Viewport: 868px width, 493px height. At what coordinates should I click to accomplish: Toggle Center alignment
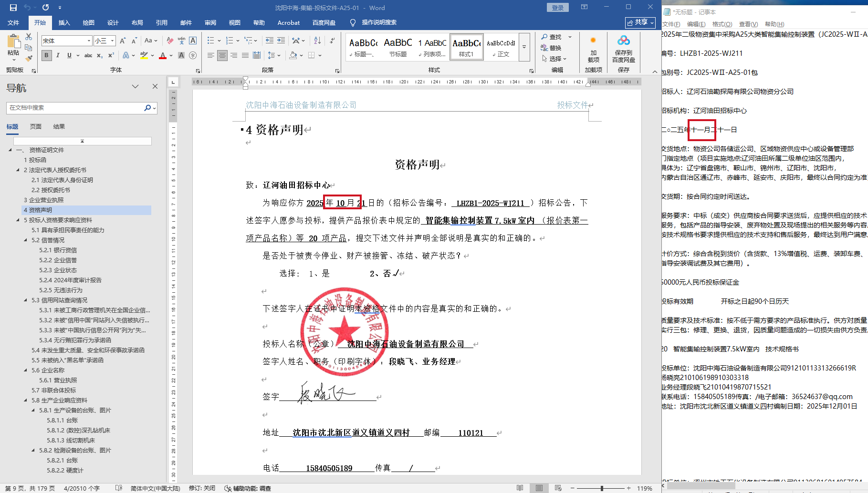222,55
